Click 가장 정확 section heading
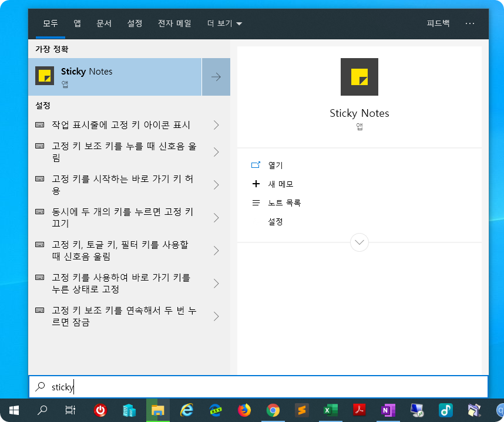The width and height of the screenshot is (504, 422). 52,49
